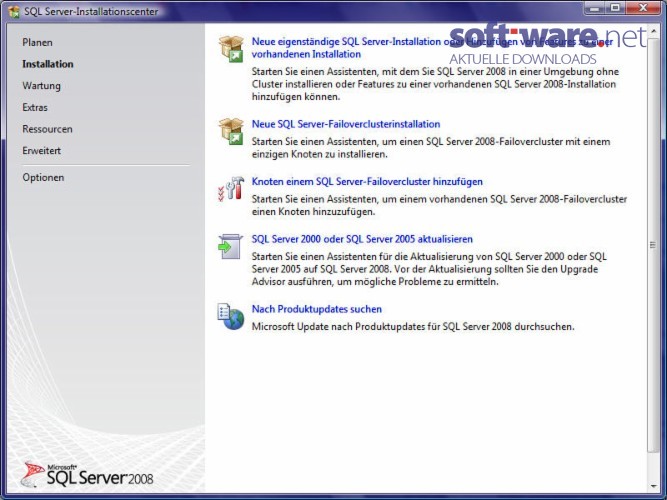The height and width of the screenshot is (500, 667).
Task: Click the text 'Advisor ausführen, um mögliche Probleme'
Action: 346,282
